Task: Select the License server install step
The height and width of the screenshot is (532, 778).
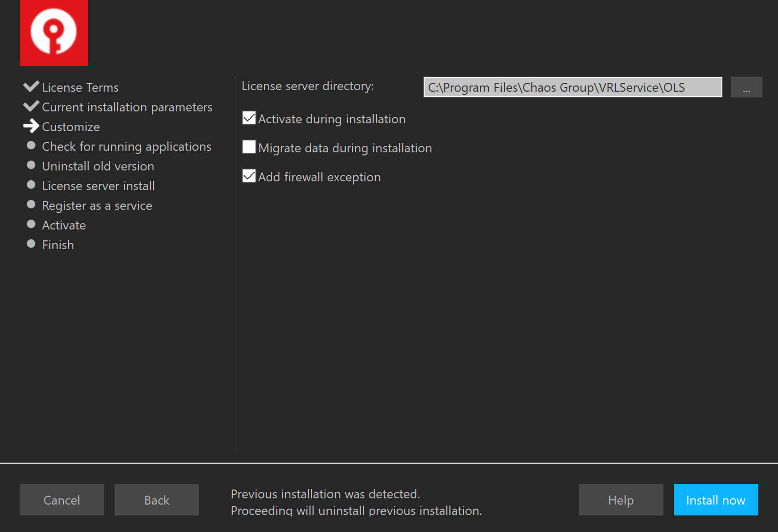Action: tap(98, 185)
